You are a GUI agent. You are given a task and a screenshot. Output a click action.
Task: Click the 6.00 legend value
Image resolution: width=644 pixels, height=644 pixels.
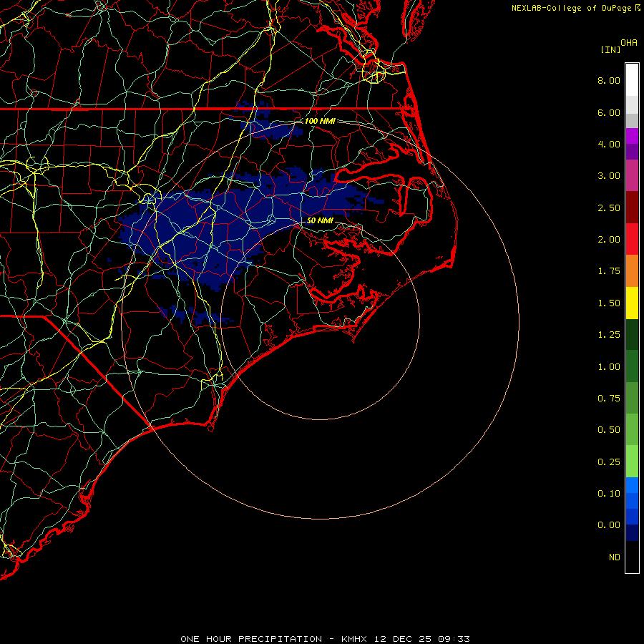(x=609, y=112)
